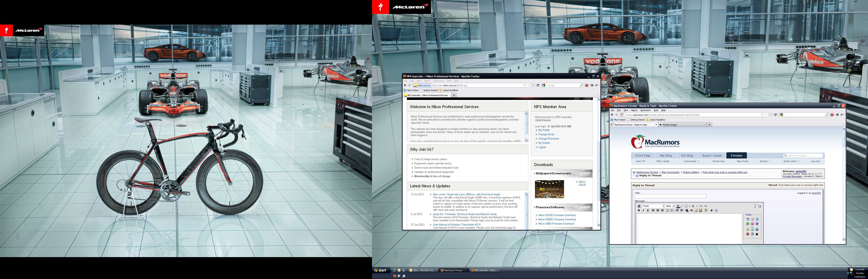Align message text to the left
Image resolution: width=868 pixels, height=279 pixels.
[x=653, y=211]
